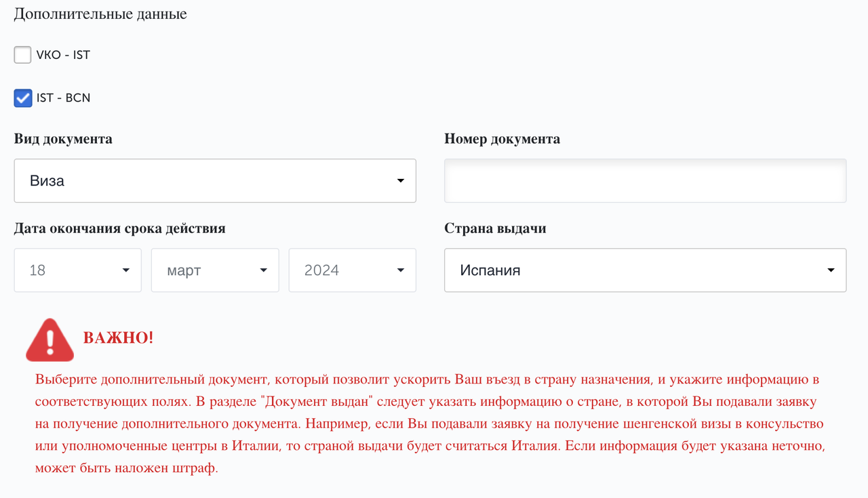Open the expiry year dropdown showing 2024
This screenshot has width=868, height=498.
[353, 270]
